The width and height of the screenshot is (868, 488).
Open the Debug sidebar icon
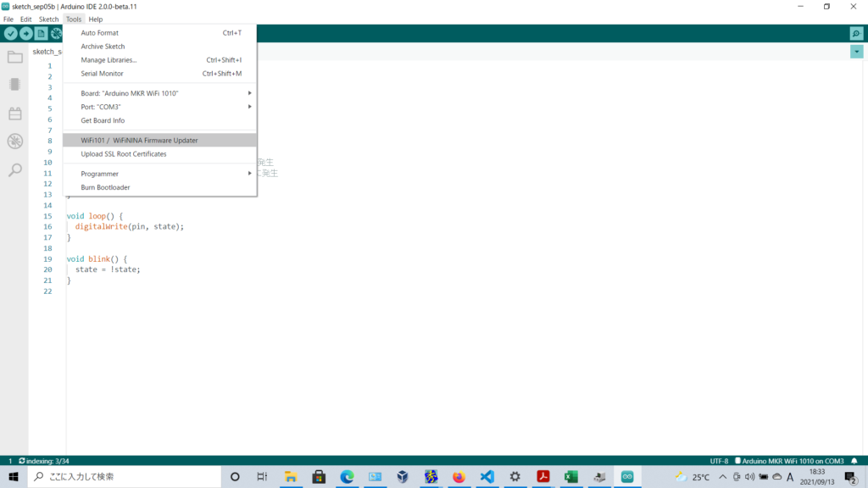15,141
